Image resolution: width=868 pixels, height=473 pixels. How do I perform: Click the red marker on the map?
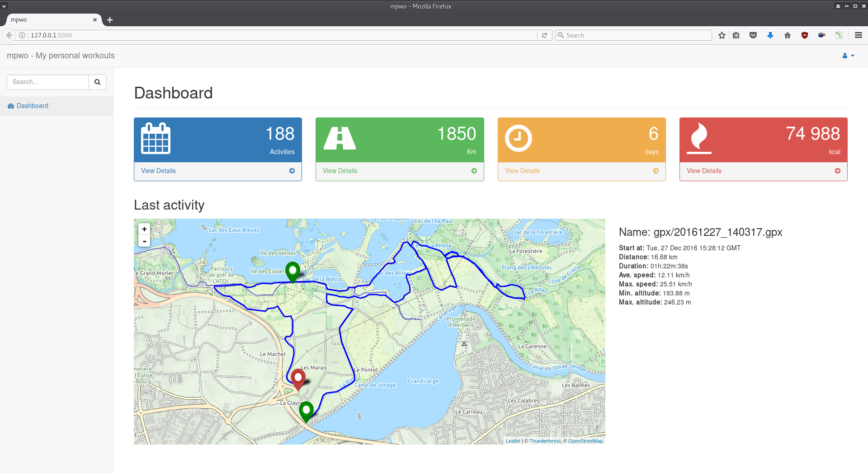298,379
